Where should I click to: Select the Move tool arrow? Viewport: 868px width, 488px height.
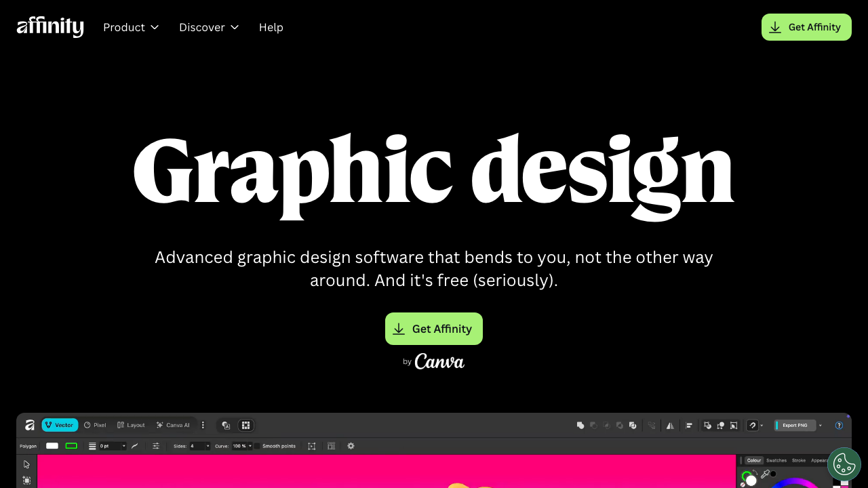26,464
